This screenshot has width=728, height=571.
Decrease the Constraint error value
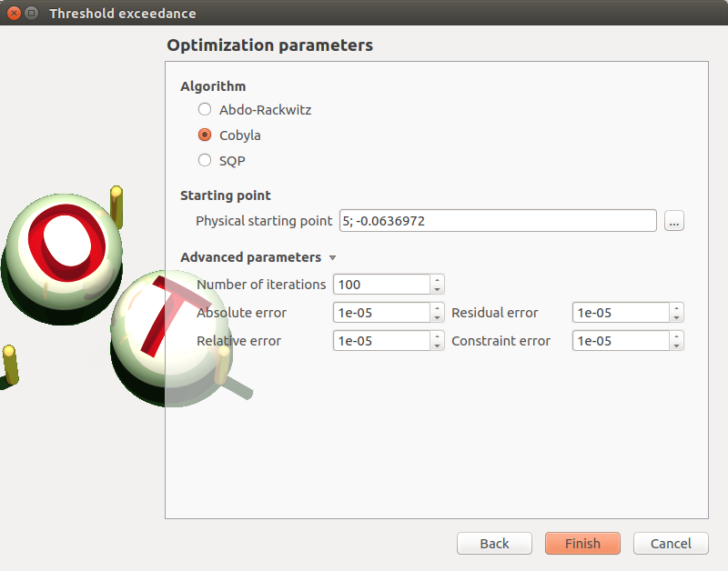pos(676,346)
